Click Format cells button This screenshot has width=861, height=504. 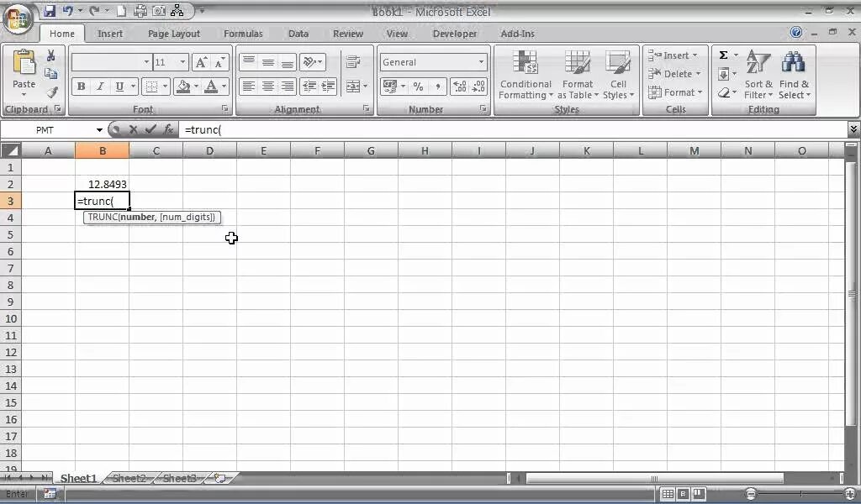click(675, 92)
